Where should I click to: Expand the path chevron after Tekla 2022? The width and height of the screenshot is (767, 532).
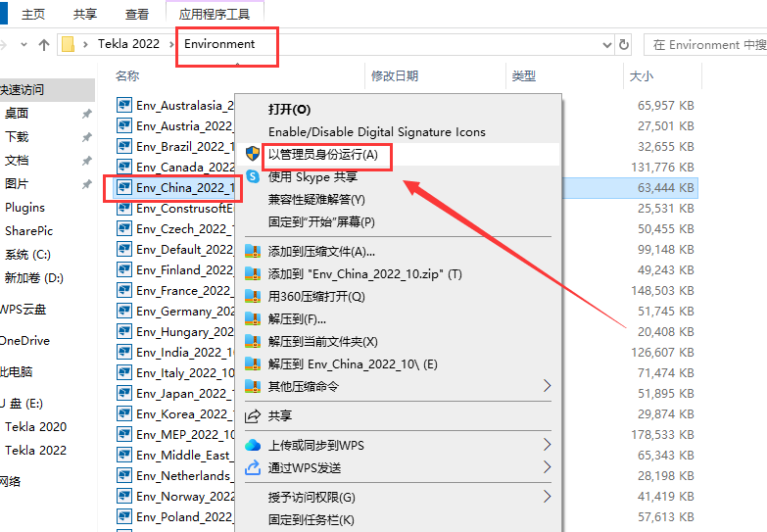[x=171, y=44]
